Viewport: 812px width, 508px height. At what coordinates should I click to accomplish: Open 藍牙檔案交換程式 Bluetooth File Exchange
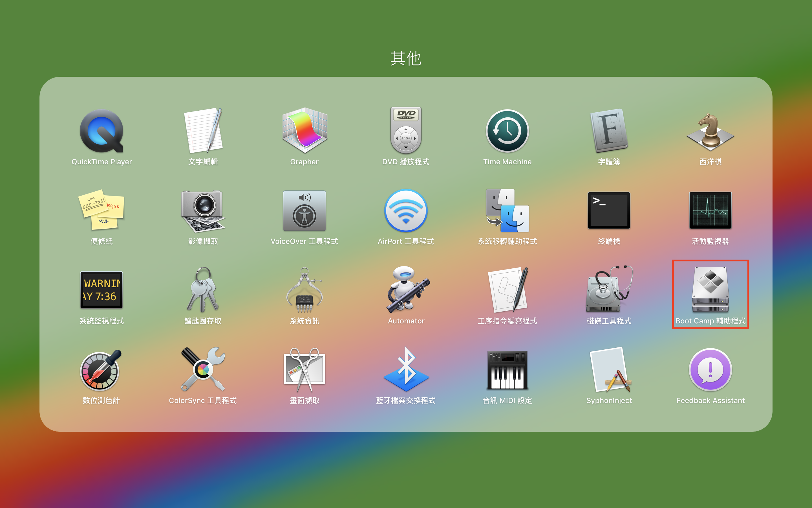point(406,369)
